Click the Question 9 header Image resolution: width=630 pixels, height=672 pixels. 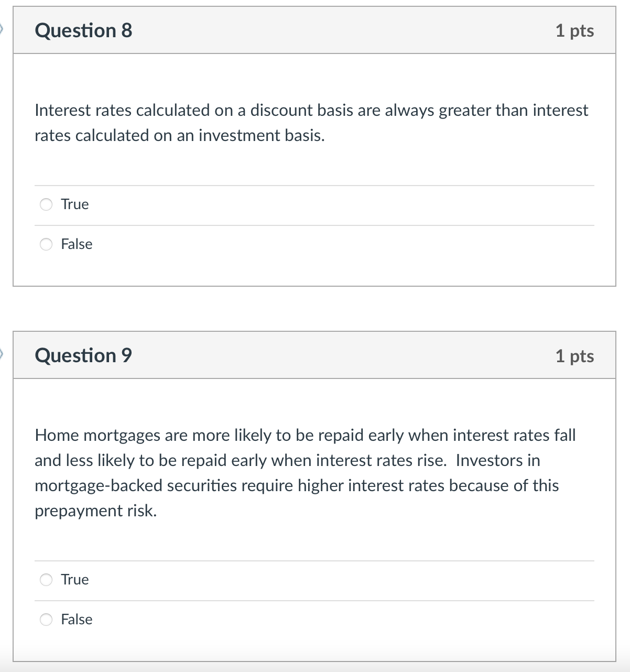tap(84, 355)
